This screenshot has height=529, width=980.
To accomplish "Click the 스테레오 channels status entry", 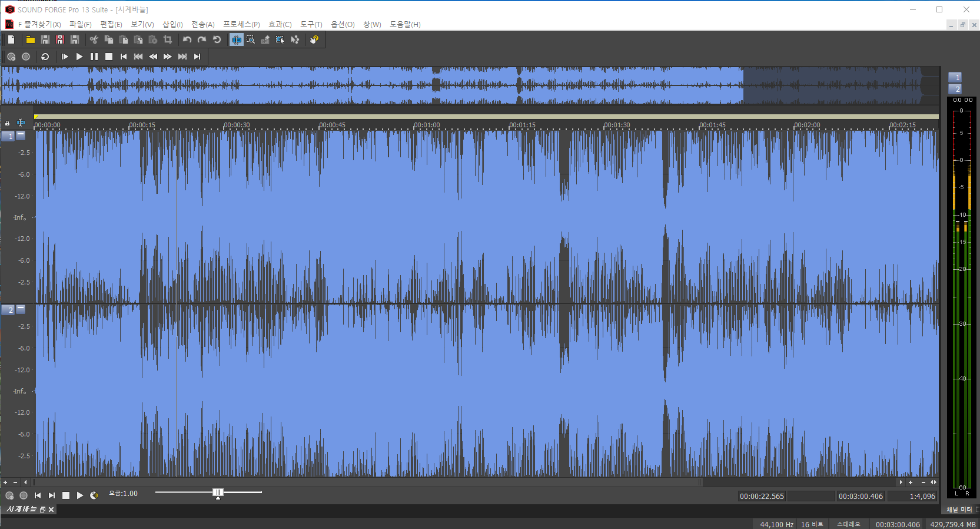I will coord(848,524).
